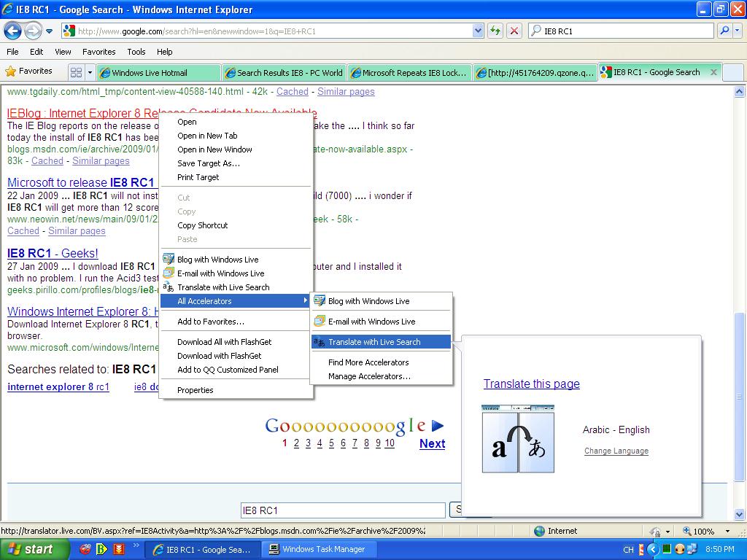Screen dimensions: 747x560
Task: Open the Edit menu
Action: click(x=36, y=52)
